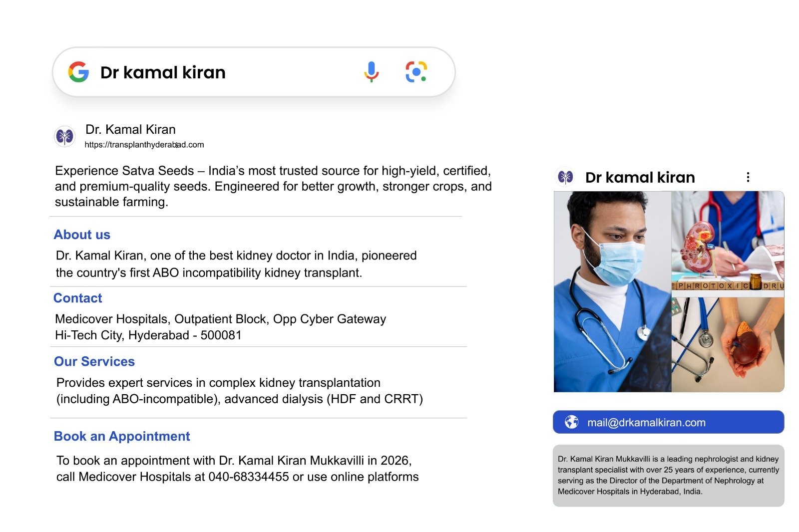Open the Dr. Kamal Kiran result title
This screenshot has height=532, width=799.
point(130,130)
